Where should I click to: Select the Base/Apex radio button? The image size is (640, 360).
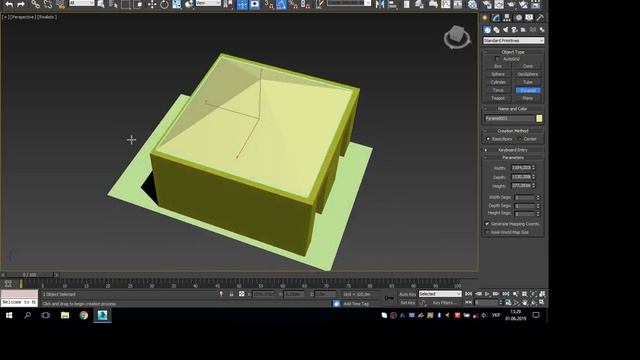pyautogui.click(x=488, y=139)
